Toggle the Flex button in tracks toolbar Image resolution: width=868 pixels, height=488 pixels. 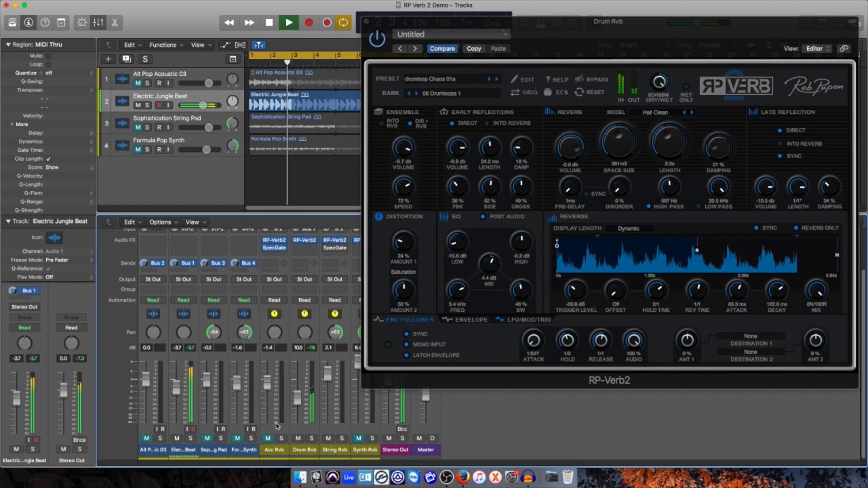tap(239, 45)
